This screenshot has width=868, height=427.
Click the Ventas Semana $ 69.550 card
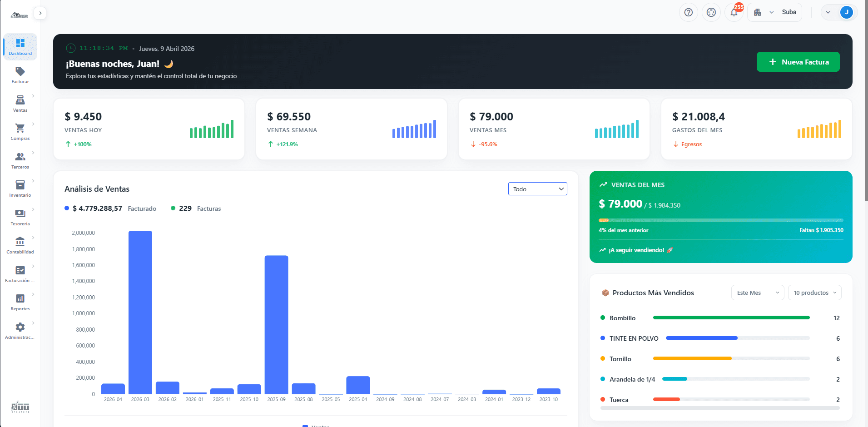[352, 129]
